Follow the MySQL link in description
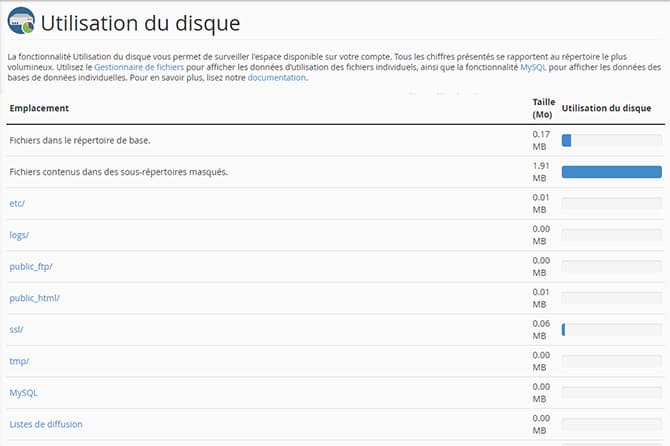 point(533,67)
